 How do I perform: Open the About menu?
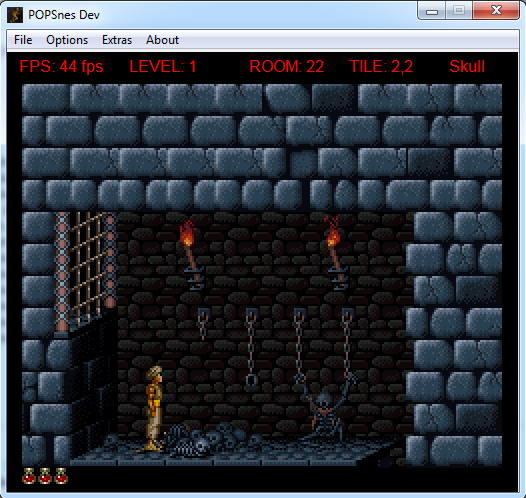point(162,40)
